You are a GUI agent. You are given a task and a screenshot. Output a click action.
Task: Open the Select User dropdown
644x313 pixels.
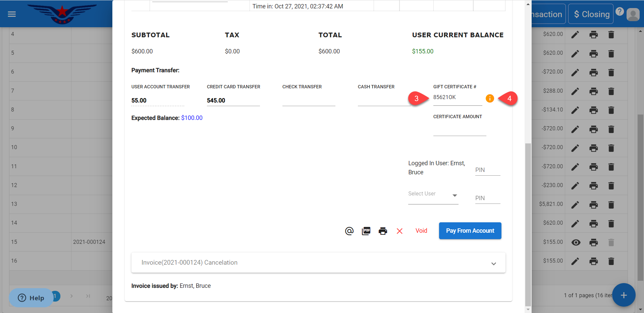click(x=433, y=195)
